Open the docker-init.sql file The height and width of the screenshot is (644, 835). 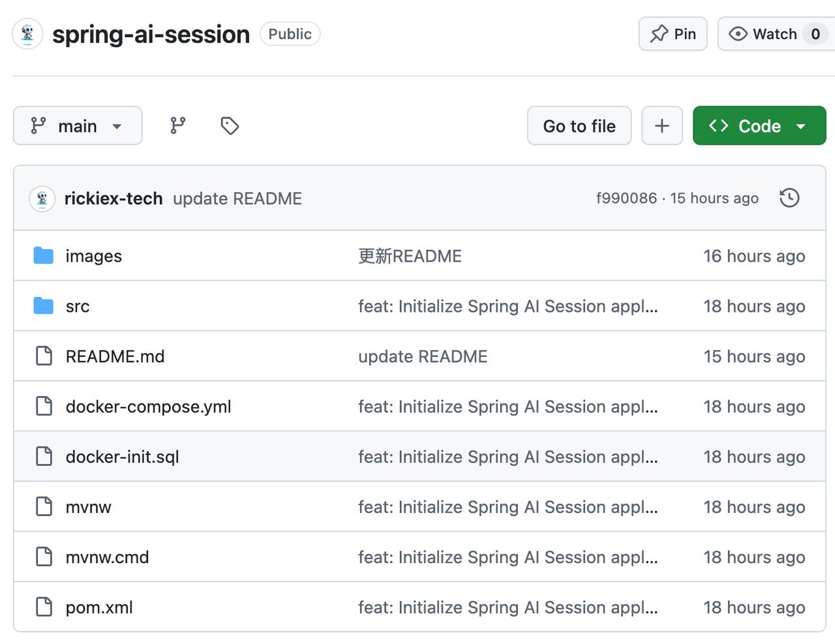123,457
